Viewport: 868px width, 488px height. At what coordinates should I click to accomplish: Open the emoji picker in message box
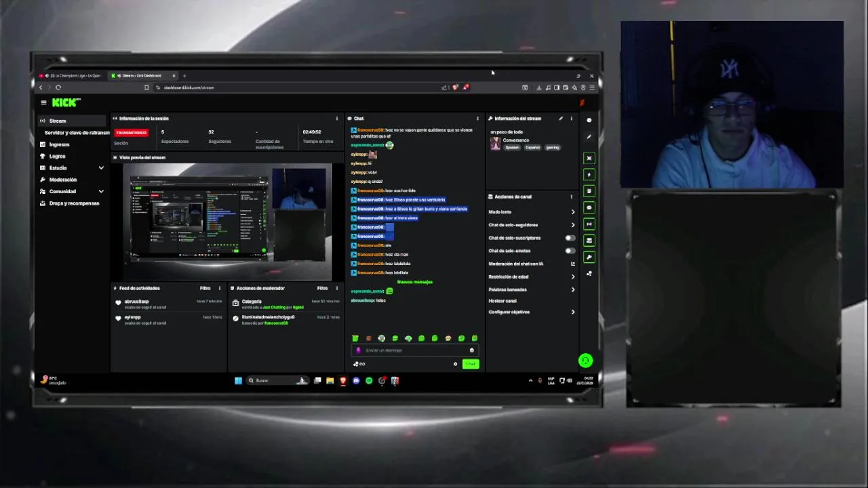(x=471, y=350)
